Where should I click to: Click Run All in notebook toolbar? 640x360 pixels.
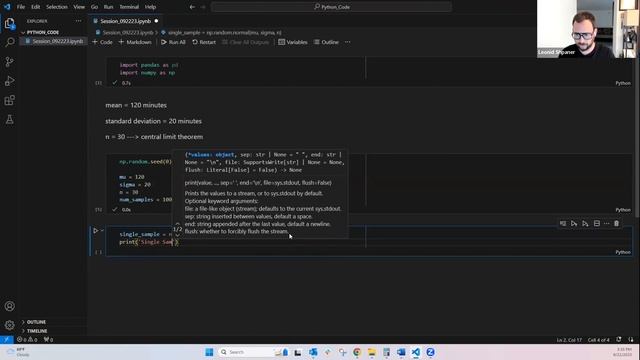[173, 42]
